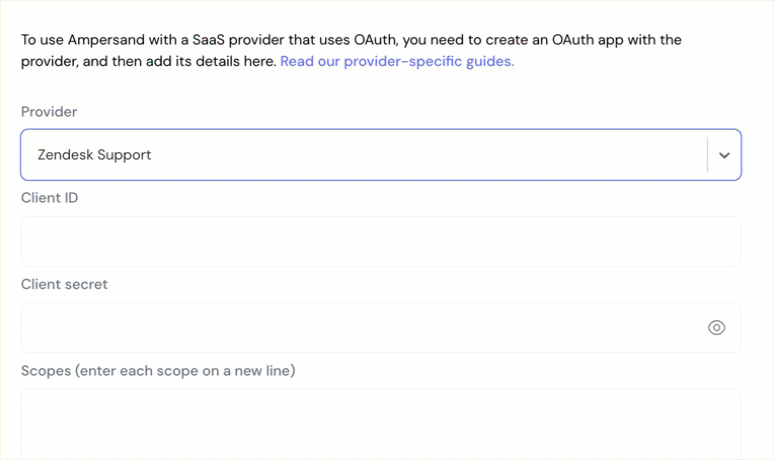Focus the Client secret input field
The height and width of the screenshot is (460, 774).
(x=381, y=327)
